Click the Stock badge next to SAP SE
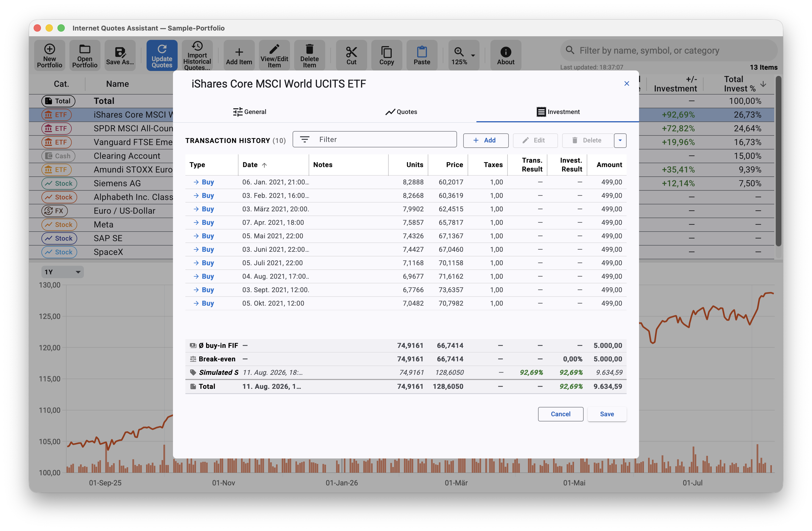Image resolution: width=812 pixels, height=531 pixels. 59,238
